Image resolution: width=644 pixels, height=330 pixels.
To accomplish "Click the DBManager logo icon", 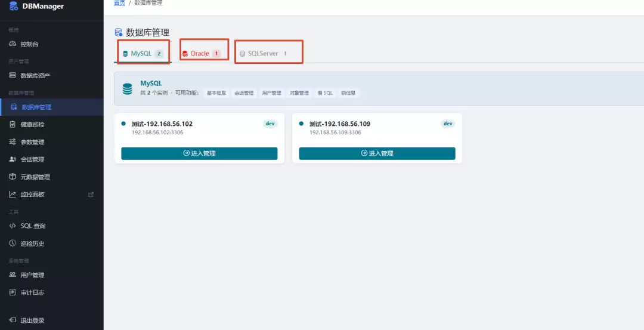I will pyautogui.click(x=14, y=6).
